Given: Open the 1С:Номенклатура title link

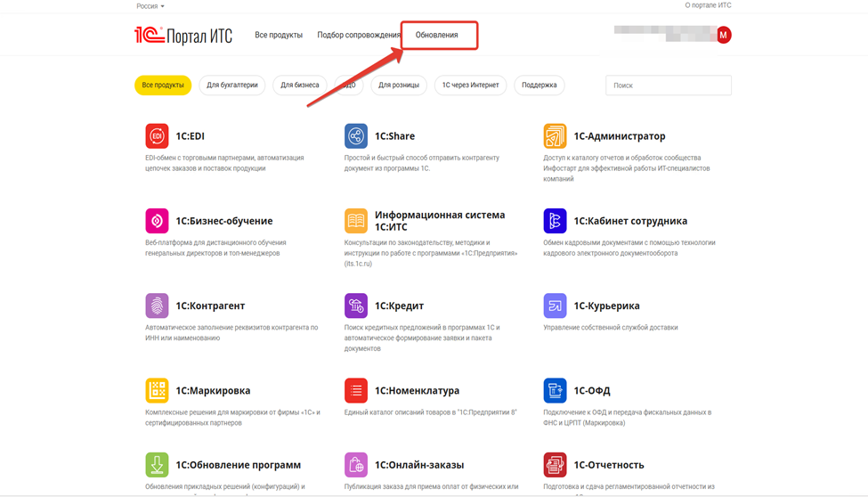Looking at the screenshot, I should pyautogui.click(x=417, y=391).
